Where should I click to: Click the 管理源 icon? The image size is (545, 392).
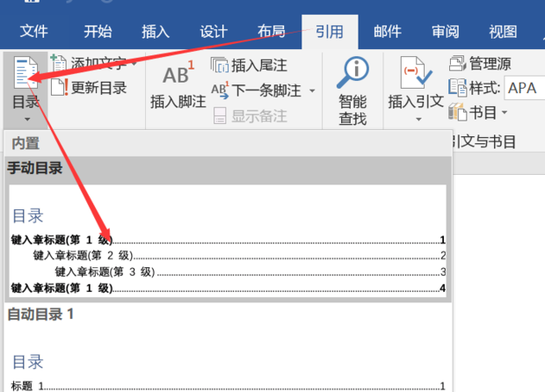click(x=457, y=63)
